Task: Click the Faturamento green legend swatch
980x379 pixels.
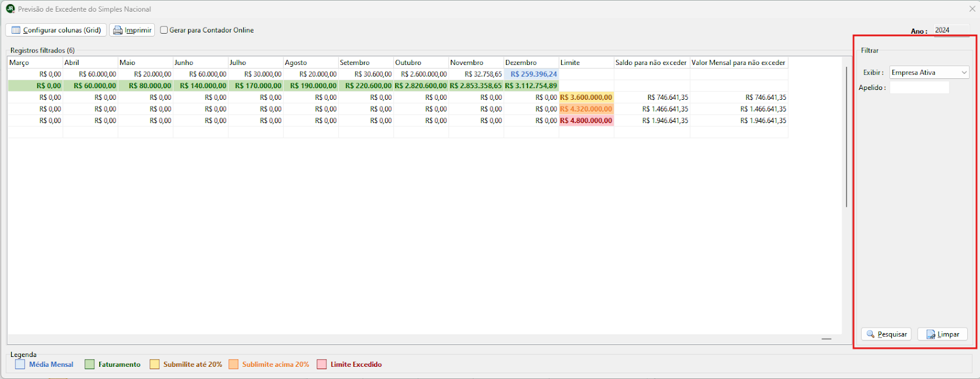Action: click(x=89, y=364)
